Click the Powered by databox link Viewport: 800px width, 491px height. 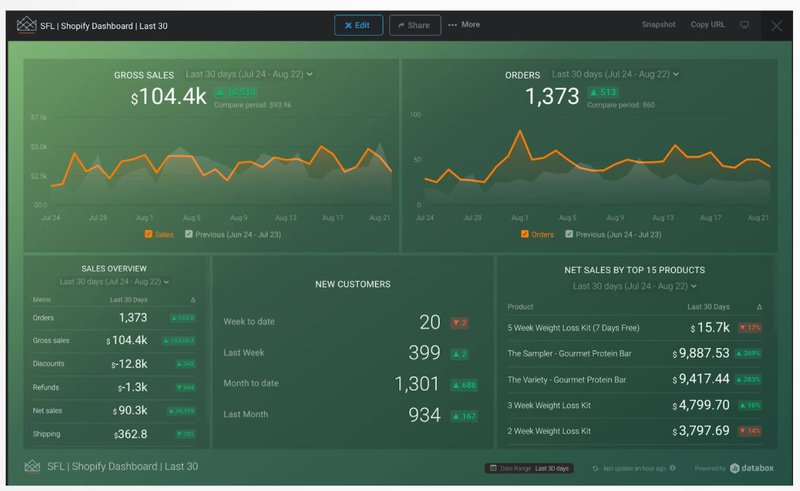(734, 468)
